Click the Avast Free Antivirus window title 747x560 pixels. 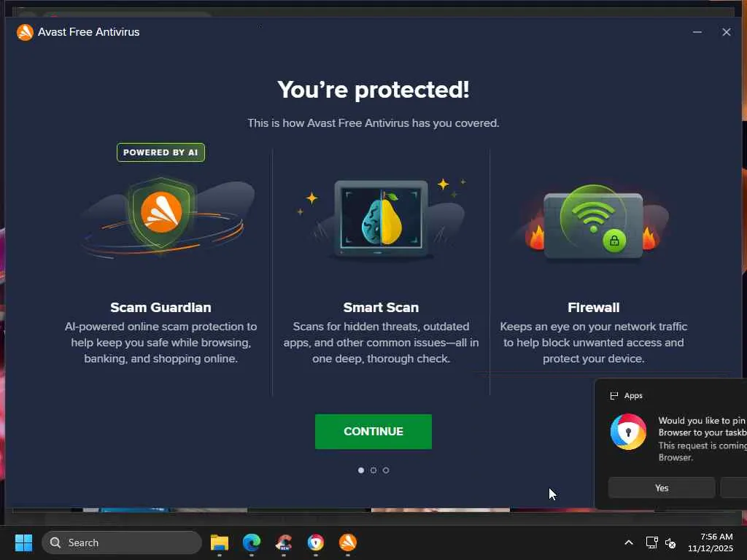pos(88,32)
